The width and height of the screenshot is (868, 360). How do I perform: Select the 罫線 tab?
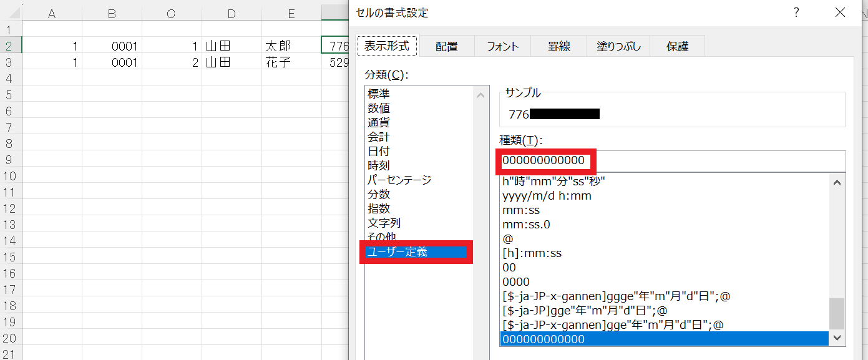point(559,46)
